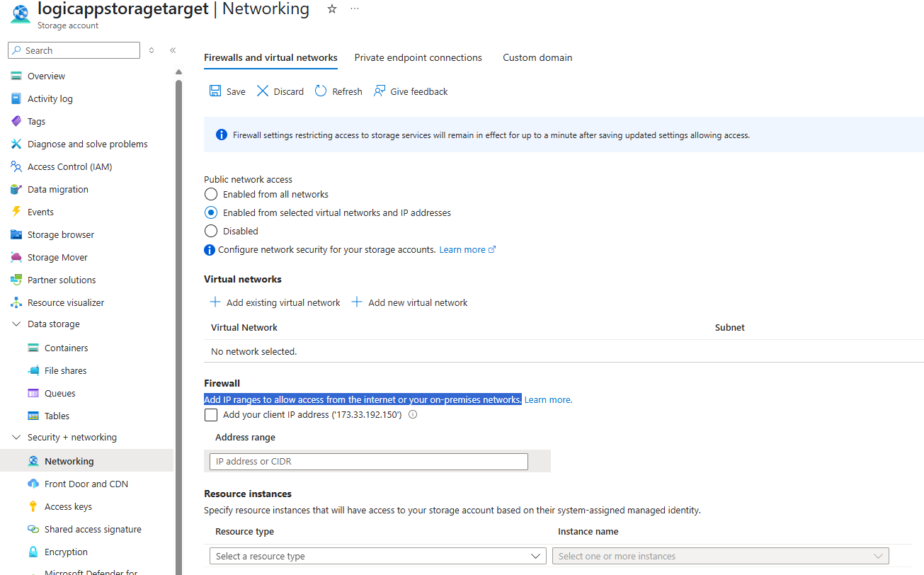
Task: Click Learn more link under Firewall
Action: (x=548, y=400)
